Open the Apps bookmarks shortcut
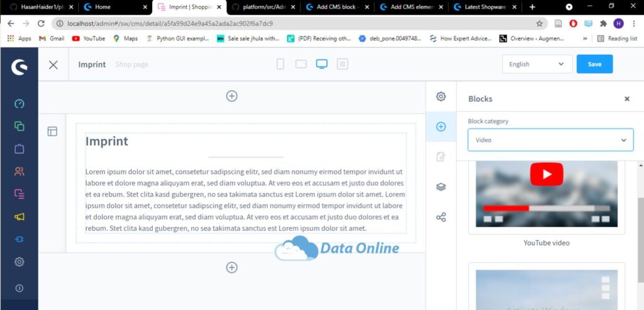The width and height of the screenshot is (644, 310). [19, 38]
